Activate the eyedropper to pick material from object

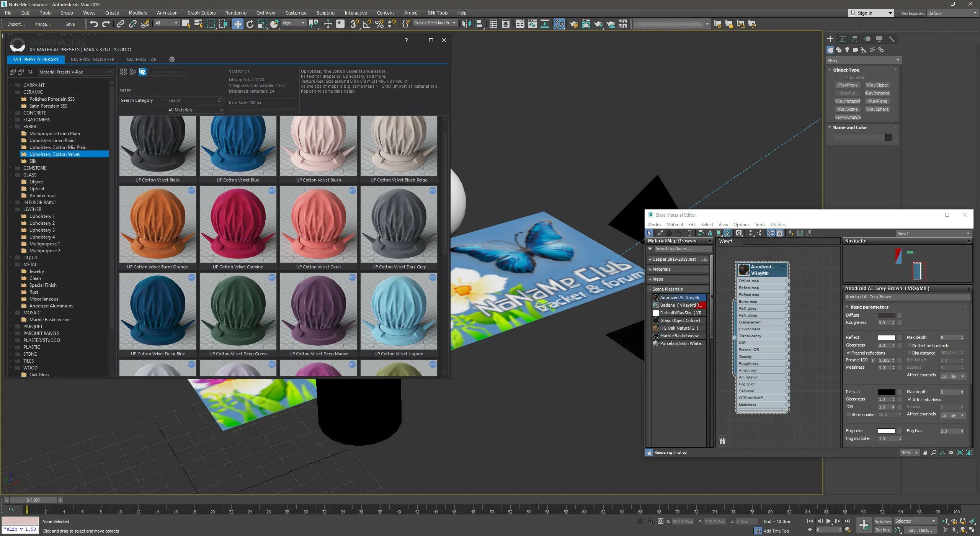click(x=660, y=233)
